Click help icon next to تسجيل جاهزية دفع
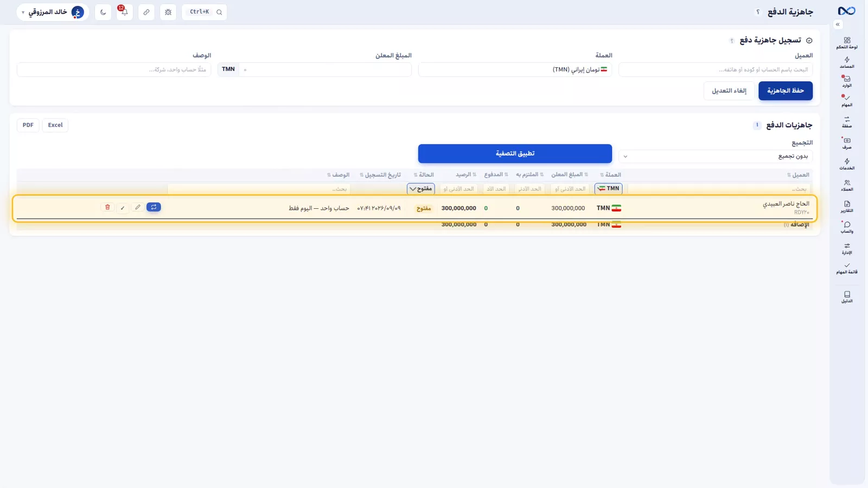This screenshot has width=868, height=488. [x=732, y=41]
